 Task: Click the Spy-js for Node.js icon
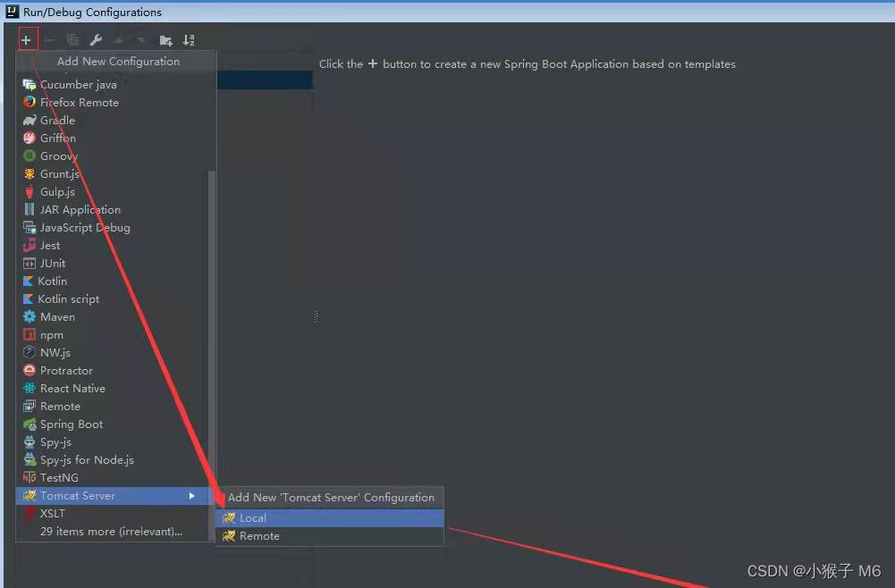[x=30, y=459]
